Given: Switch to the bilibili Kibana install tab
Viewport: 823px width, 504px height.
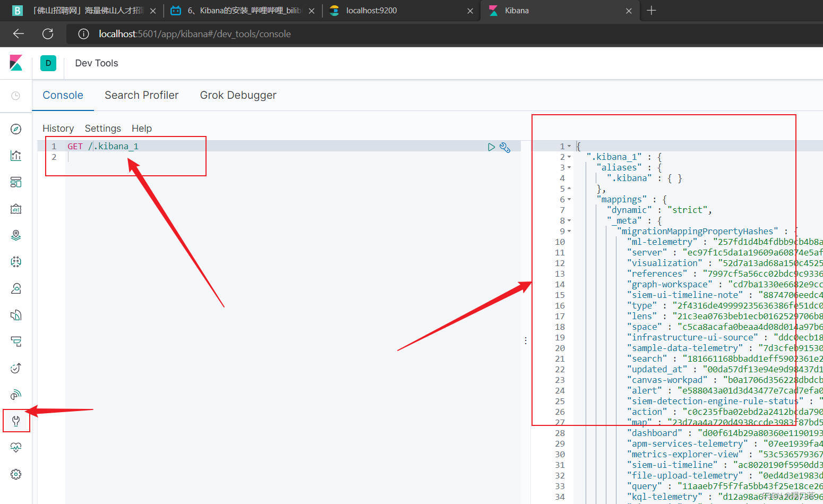Looking at the screenshot, I should (242, 11).
